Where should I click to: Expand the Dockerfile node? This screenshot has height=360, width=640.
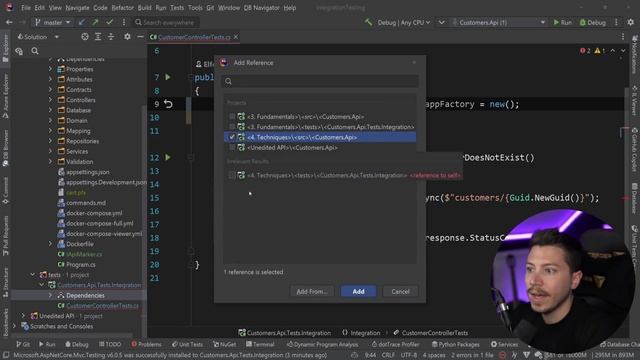click(x=50, y=244)
